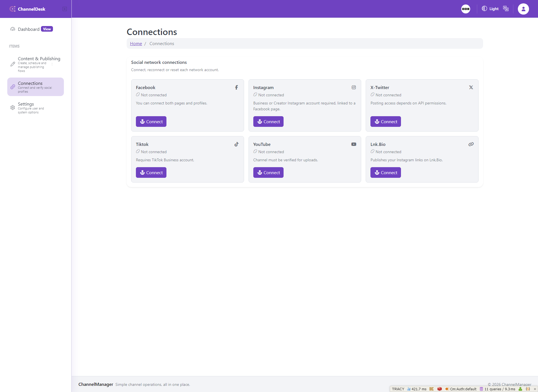Click the ChannelManager footer title

(x=96, y=384)
